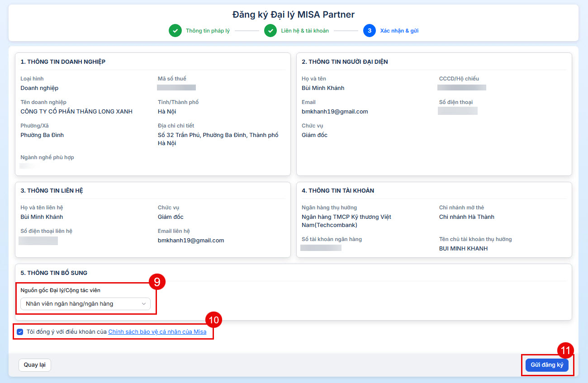588x383 pixels.
Task: Click Giám đốc in the representative section
Action: click(314, 135)
